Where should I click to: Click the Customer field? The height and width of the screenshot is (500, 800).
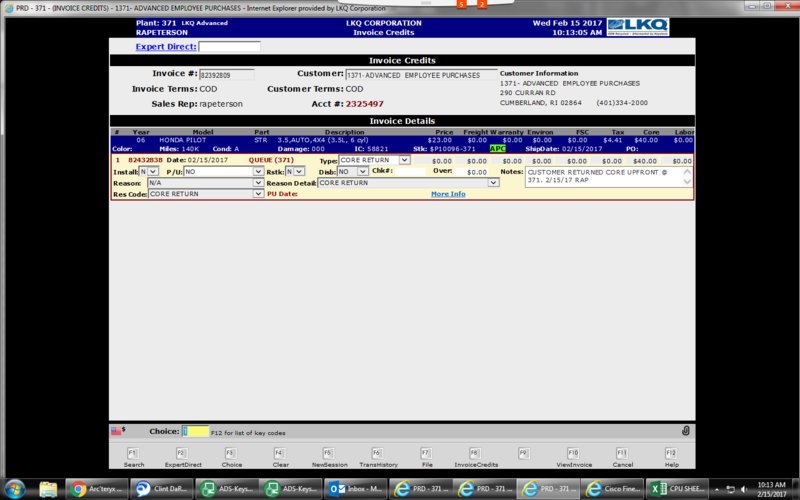point(421,75)
